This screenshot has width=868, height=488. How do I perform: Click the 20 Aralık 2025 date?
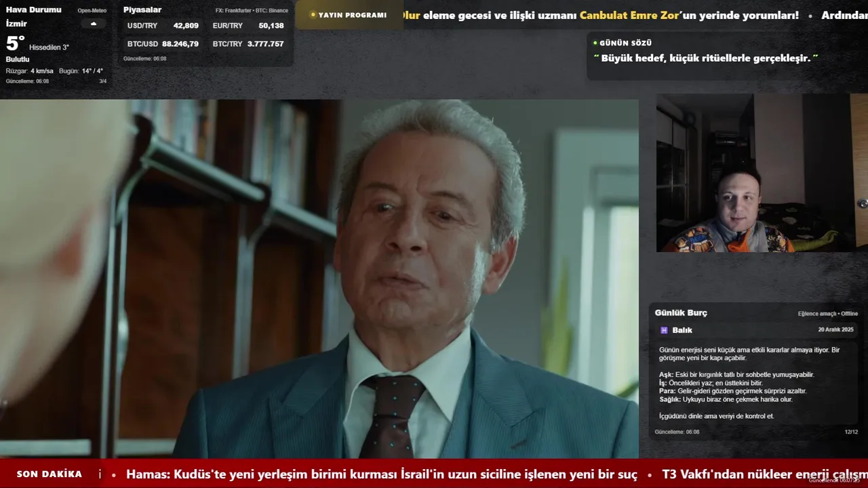click(x=835, y=330)
